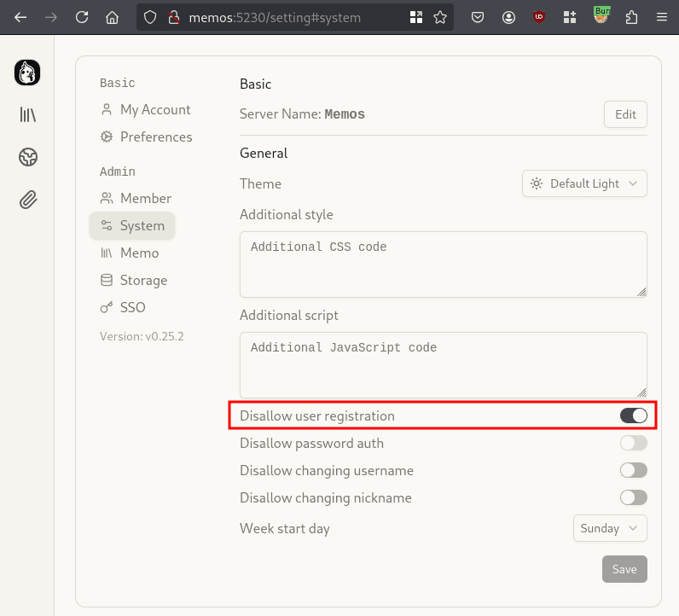Toggle Disallow user registration switch
The height and width of the screenshot is (616, 679).
(633, 416)
